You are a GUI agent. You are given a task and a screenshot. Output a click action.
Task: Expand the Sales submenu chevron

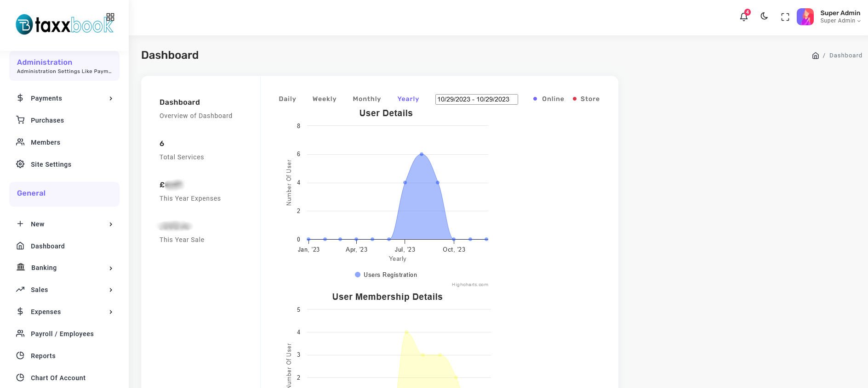pos(111,290)
